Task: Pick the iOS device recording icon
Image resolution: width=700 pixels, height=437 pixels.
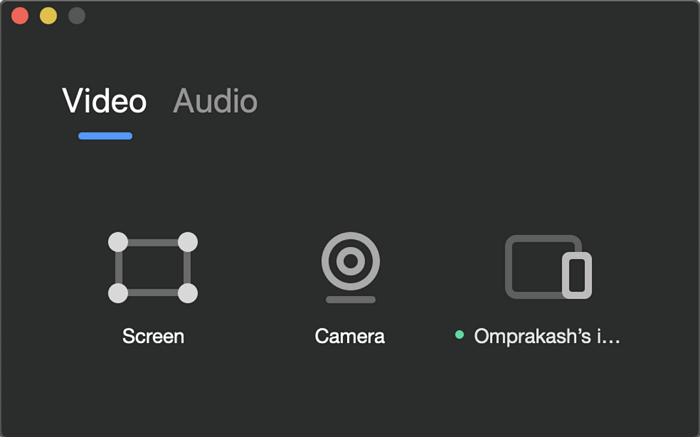Action: coord(547,267)
